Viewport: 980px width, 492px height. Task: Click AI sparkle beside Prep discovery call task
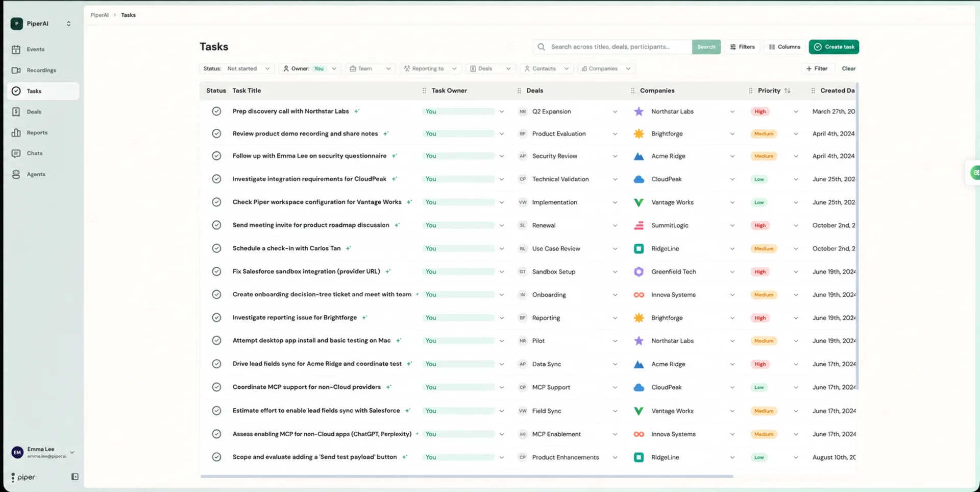pyautogui.click(x=357, y=111)
